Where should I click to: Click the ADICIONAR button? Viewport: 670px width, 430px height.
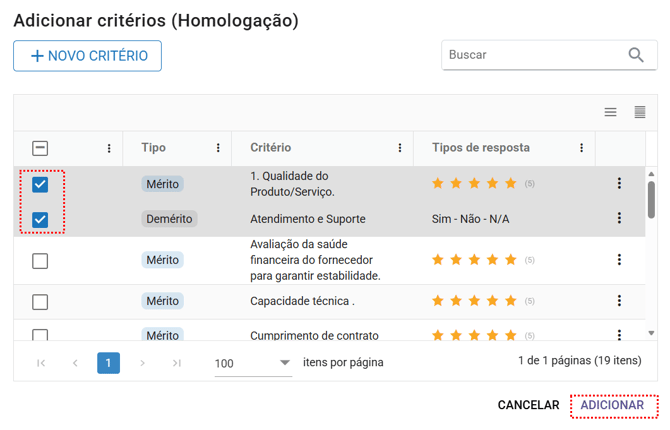613,405
